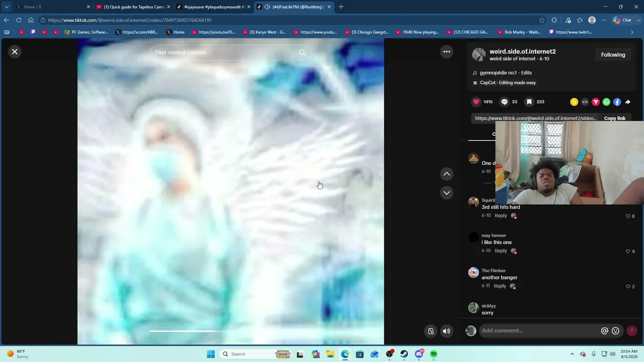Toggle the Following button for this creator
The image size is (644, 362).
pos(613,55)
